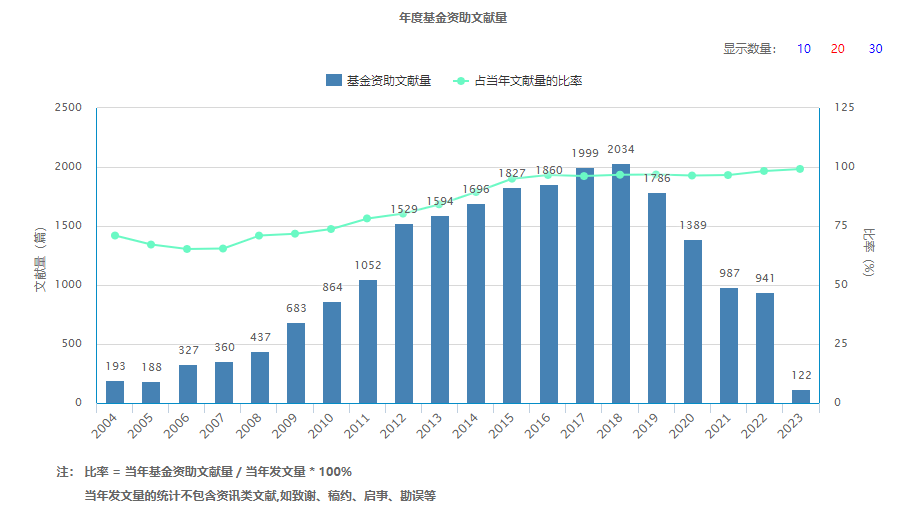
Task: Show 20 items via the red 20 link
Action: tap(838, 49)
